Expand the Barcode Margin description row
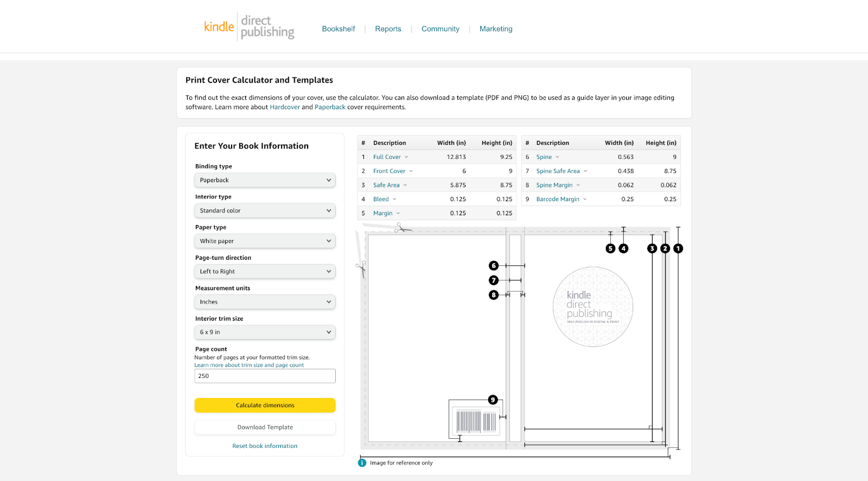 [561, 199]
